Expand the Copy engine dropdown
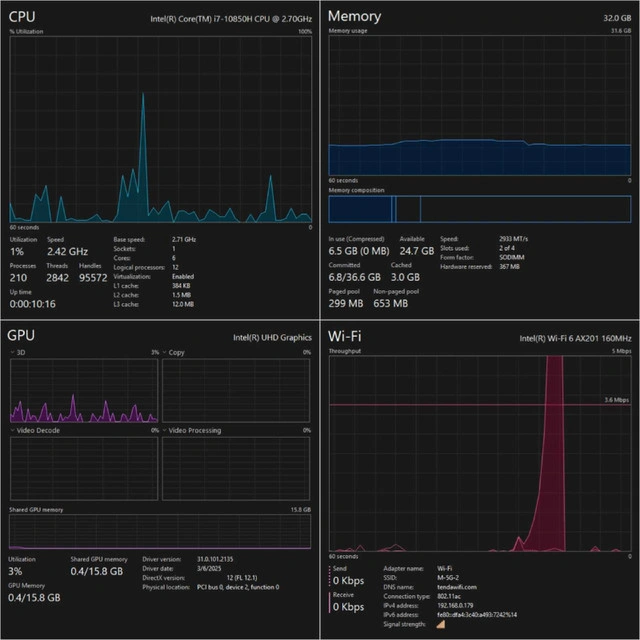The height and width of the screenshot is (640, 640). pos(166,353)
